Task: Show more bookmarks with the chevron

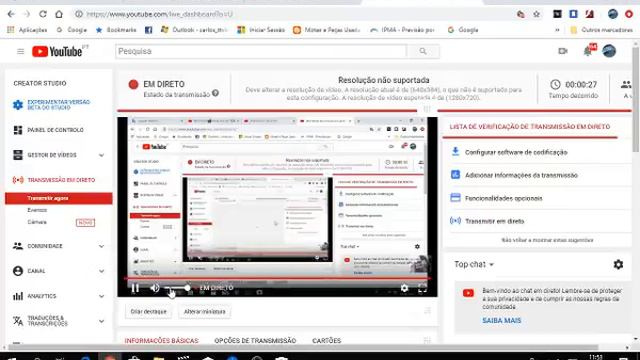Action: [557, 30]
